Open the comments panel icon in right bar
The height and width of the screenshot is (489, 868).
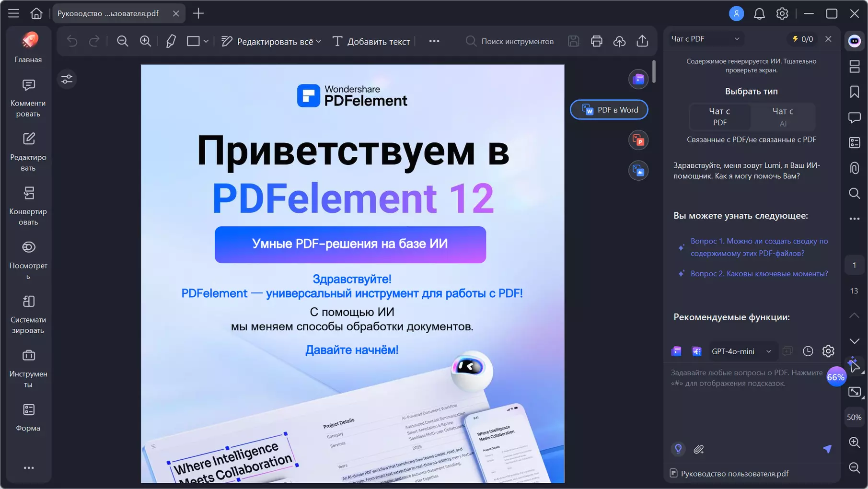point(855,117)
